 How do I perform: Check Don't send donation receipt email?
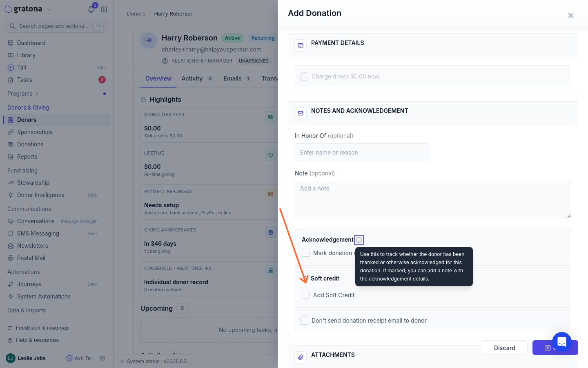304,321
